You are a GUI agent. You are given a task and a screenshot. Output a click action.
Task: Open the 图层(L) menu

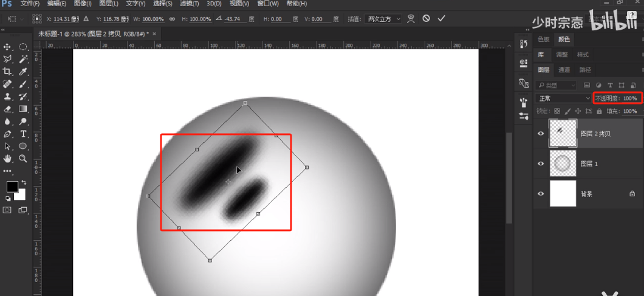[109, 4]
